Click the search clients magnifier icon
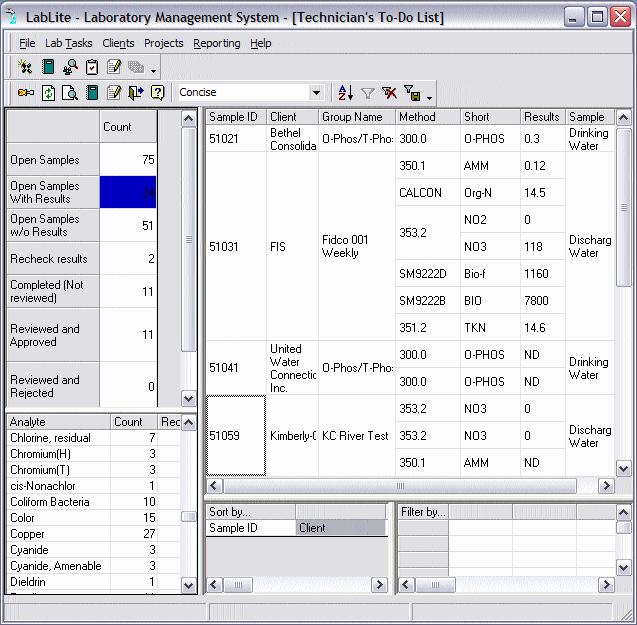637x625 pixels. tap(71, 67)
